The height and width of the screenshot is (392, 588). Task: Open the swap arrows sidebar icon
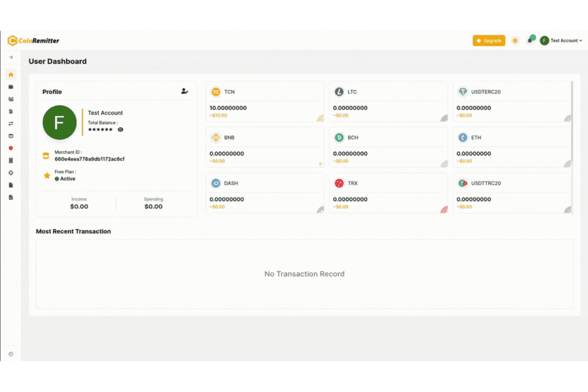pyautogui.click(x=11, y=124)
